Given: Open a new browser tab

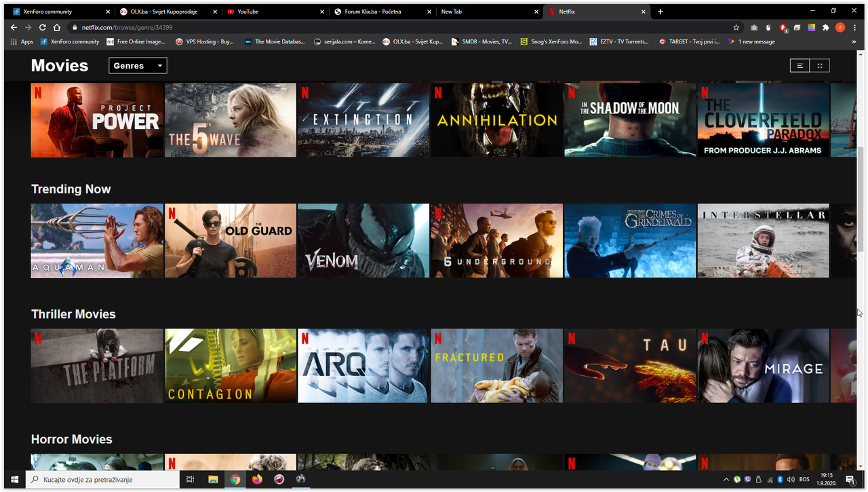Looking at the screenshot, I should 660,12.
